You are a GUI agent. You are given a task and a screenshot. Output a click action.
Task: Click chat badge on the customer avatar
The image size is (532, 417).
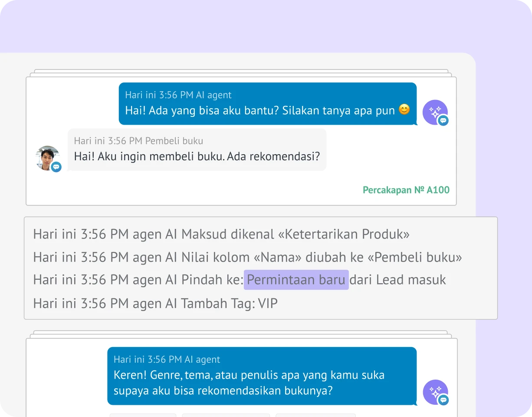[x=56, y=167]
